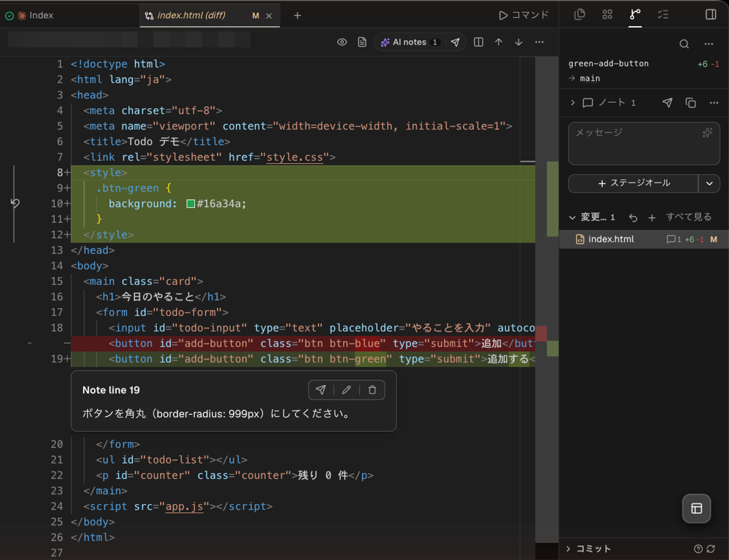Stage all changes with the plus icon
This screenshot has width=729, height=560.
(x=652, y=217)
